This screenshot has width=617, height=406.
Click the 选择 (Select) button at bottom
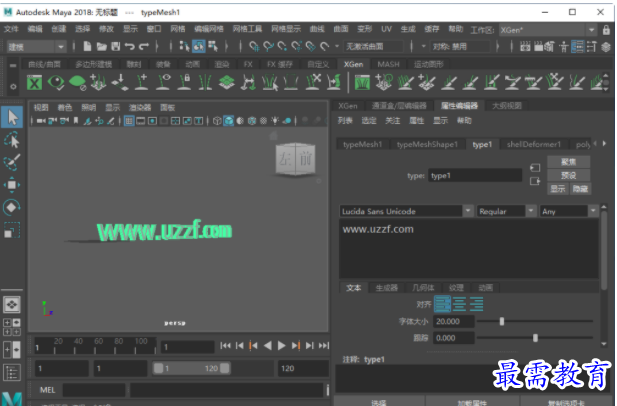(x=379, y=402)
